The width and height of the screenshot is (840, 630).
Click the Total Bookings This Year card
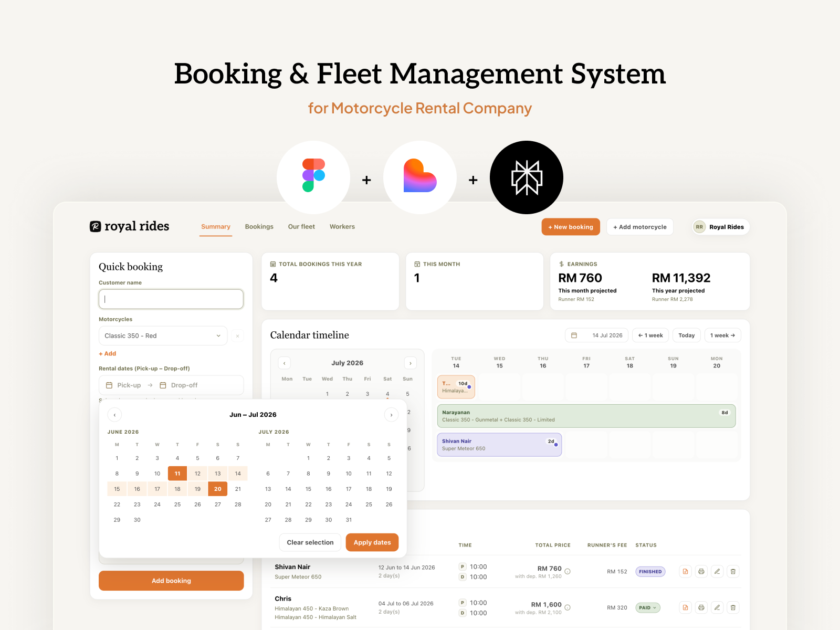tap(330, 281)
